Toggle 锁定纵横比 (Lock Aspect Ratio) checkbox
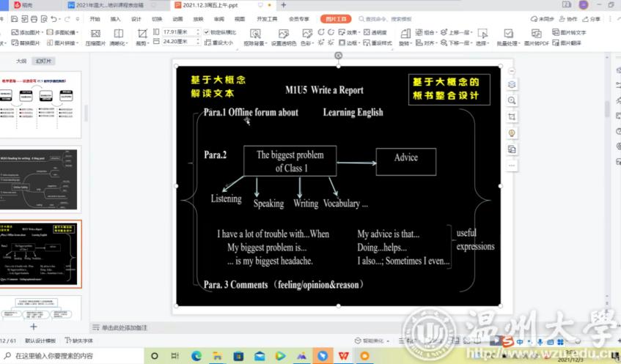 [206, 32]
